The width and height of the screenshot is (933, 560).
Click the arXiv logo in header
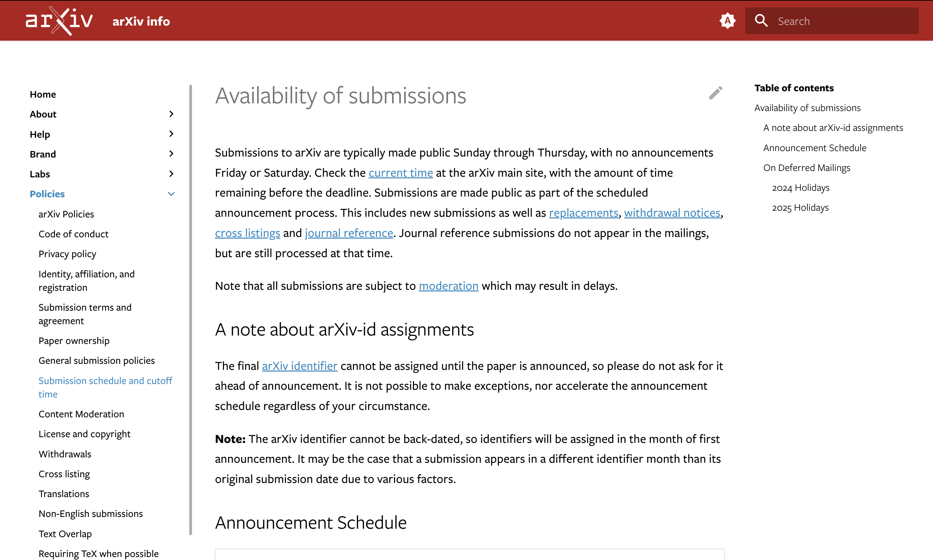[x=59, y=21]
